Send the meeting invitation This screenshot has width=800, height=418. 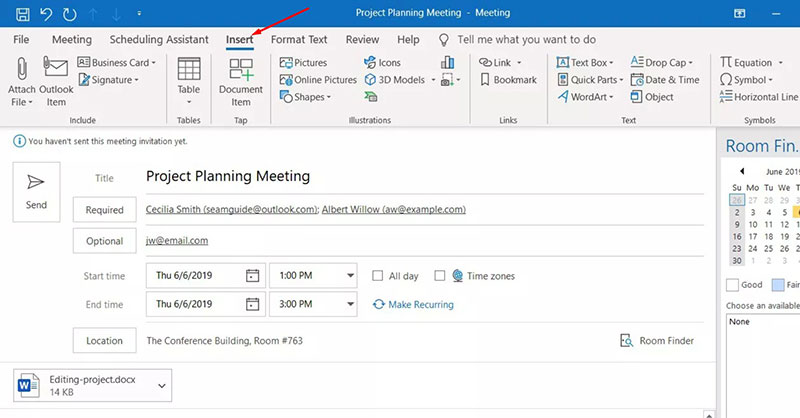pyautogui.click(x=36, y=192)
